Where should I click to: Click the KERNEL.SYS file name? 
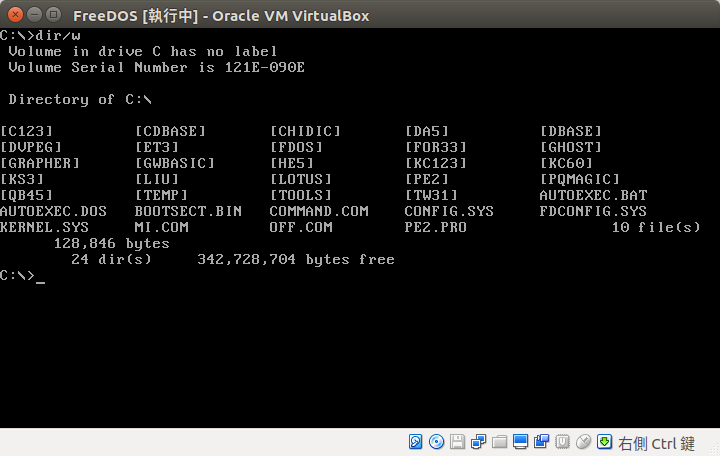click(x=45, y=227)
